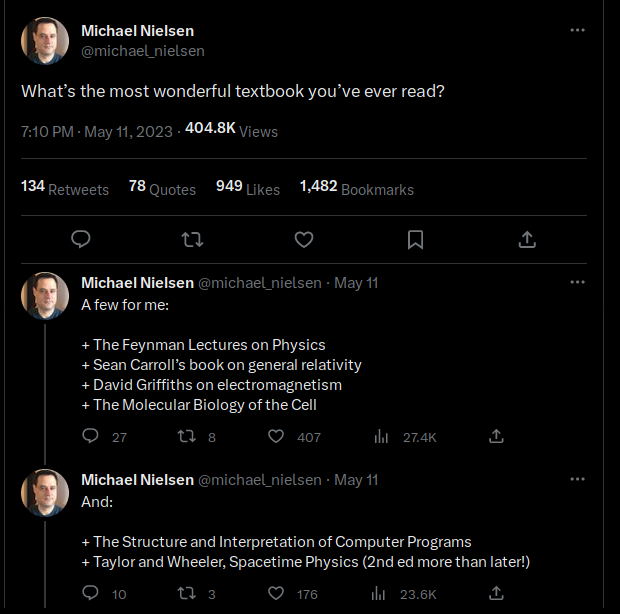Open the 78 Quotes list
Viewport: 620px width, 614px height.
click(x=162, y=188)
